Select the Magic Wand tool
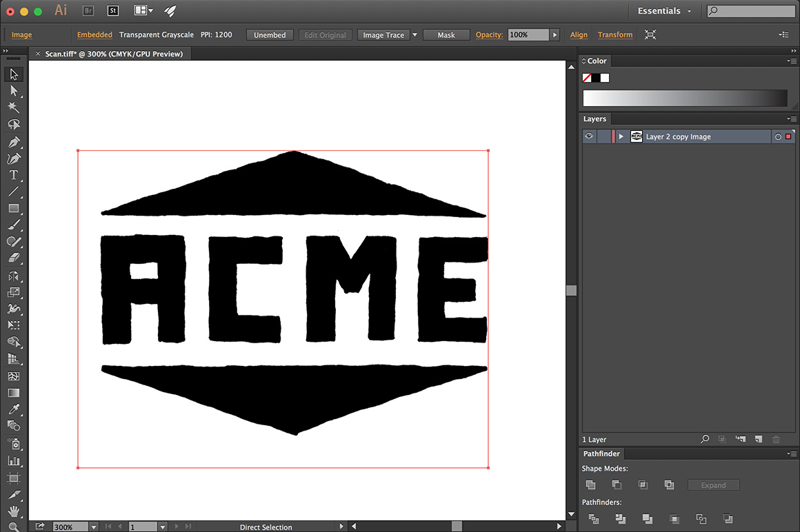 click(14, 107)
